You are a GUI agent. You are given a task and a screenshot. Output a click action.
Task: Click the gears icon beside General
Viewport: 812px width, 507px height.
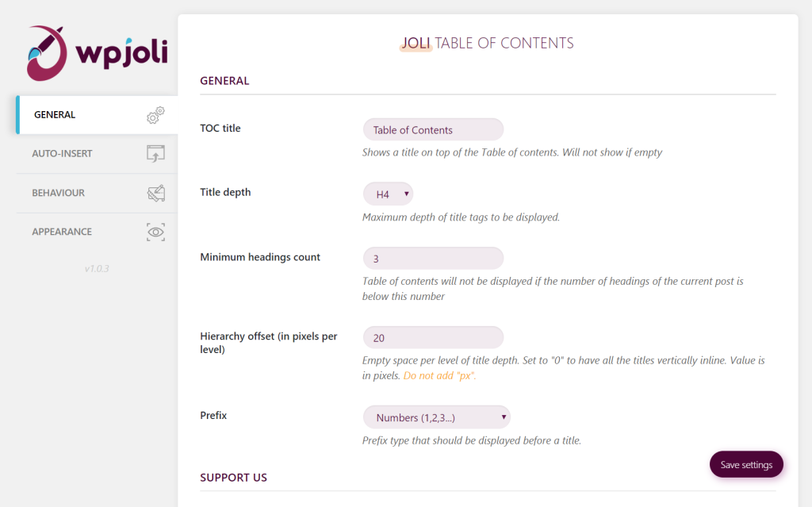155,115
